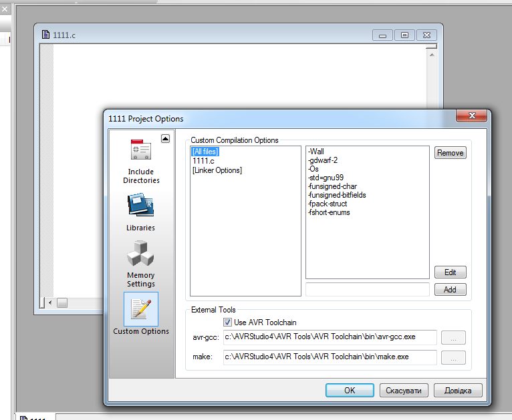
Task: Select the -std=gnu99 option
Action: (x=326, y=178)
